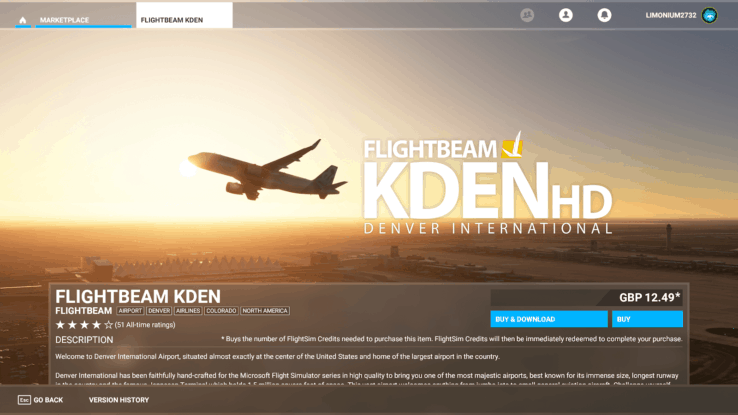Select the COLORADO tag

tap(221, 311)
